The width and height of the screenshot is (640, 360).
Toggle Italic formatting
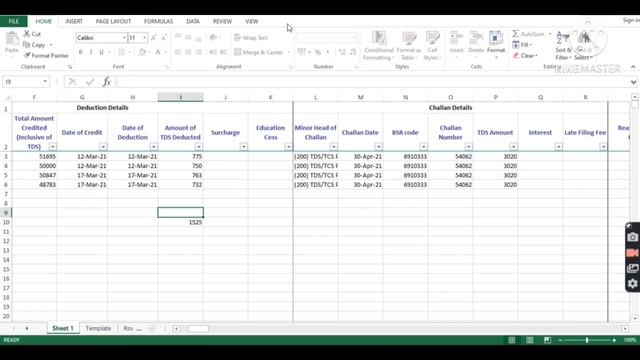pos(91,52)
